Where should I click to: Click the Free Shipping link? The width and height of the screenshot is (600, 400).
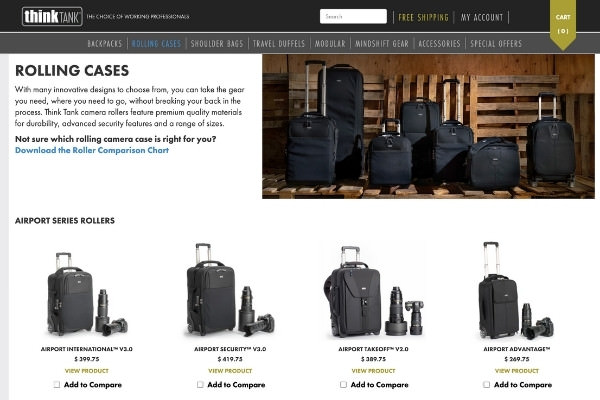pos(423,17)
